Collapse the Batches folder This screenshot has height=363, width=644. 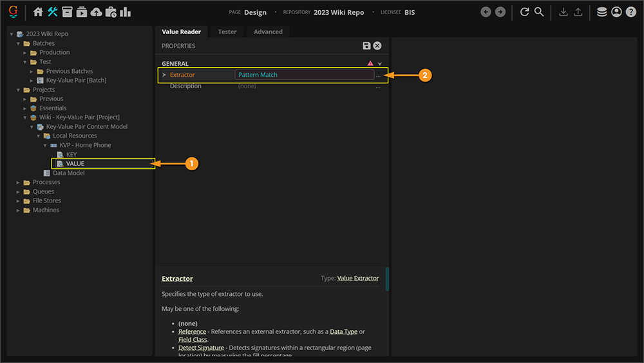pyautogui.click(x=18, y=43)
